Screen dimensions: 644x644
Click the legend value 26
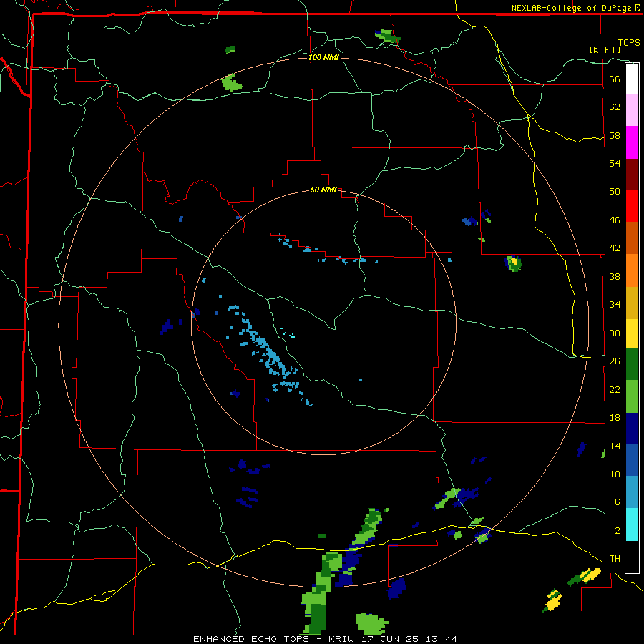(615, 361)
